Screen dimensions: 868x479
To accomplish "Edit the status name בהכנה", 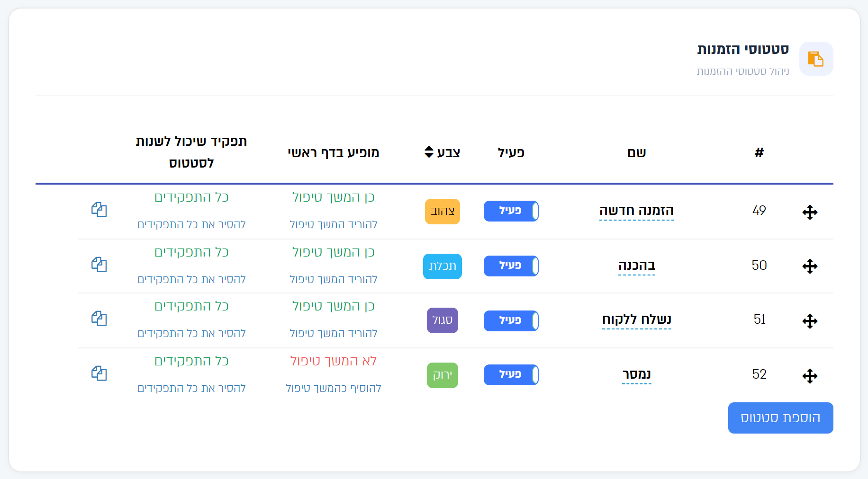I will tap(636, 266).
